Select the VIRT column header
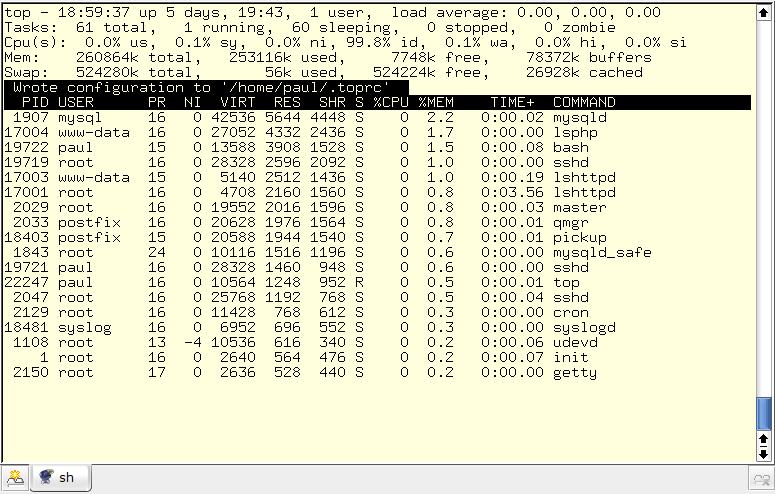 [237, 102]
